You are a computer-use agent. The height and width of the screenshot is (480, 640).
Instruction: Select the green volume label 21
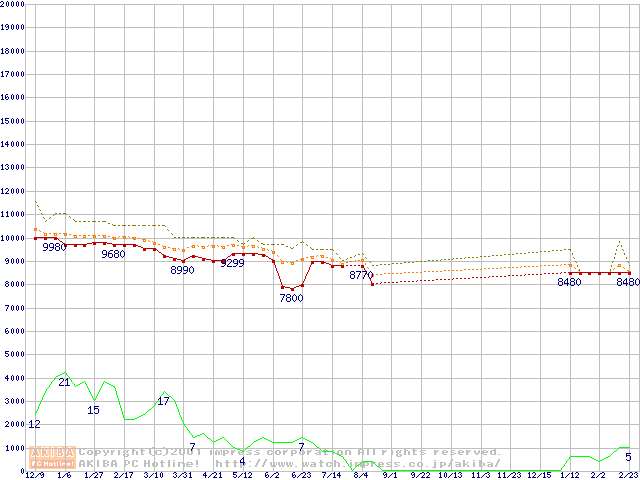(x=64, y=383)
